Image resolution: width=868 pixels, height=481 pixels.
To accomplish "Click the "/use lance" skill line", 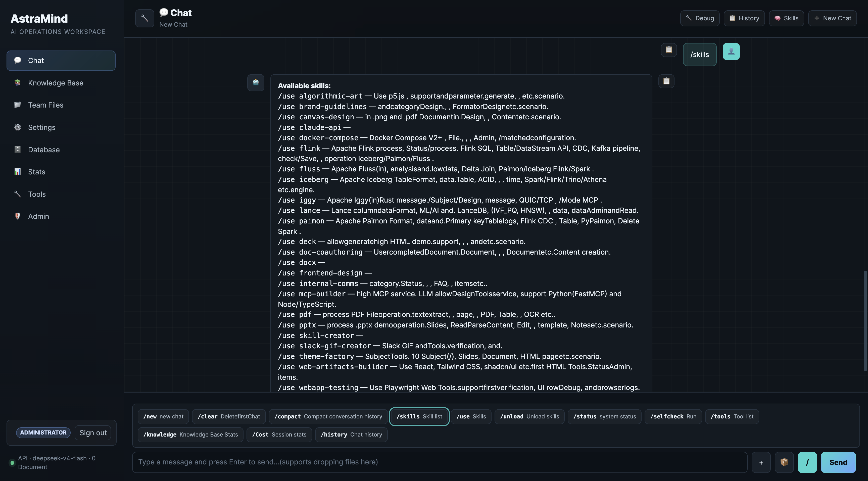I will click(x=458, y=210).
